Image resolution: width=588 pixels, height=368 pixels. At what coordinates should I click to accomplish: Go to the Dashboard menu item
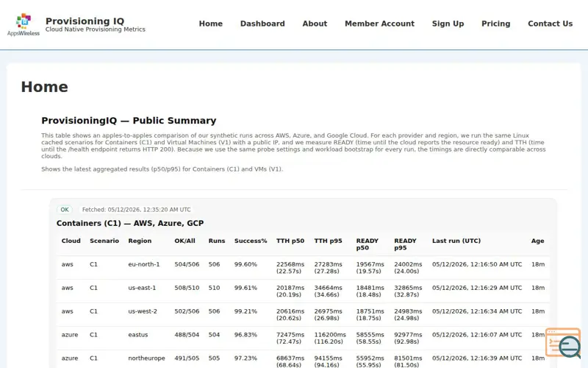[262, 24]
